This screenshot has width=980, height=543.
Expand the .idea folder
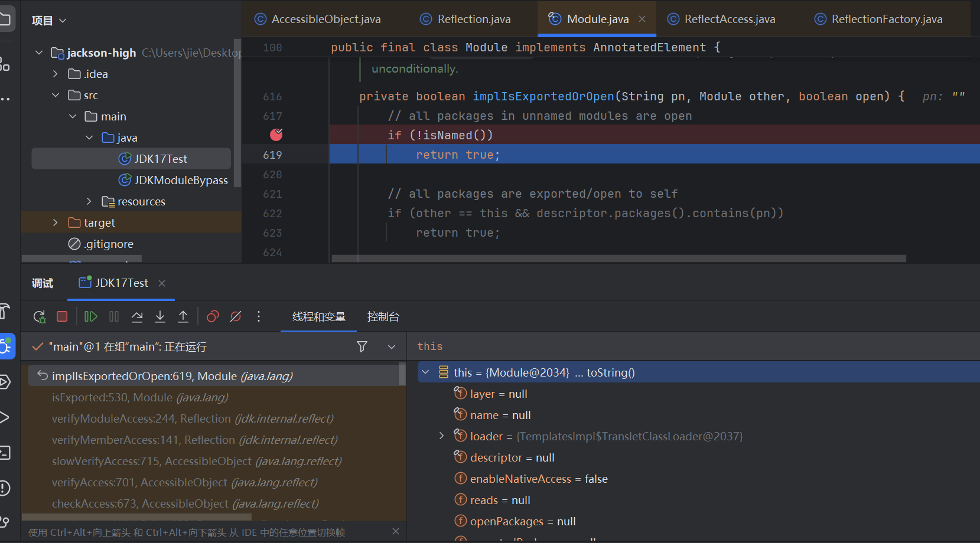tap(56, 74)
